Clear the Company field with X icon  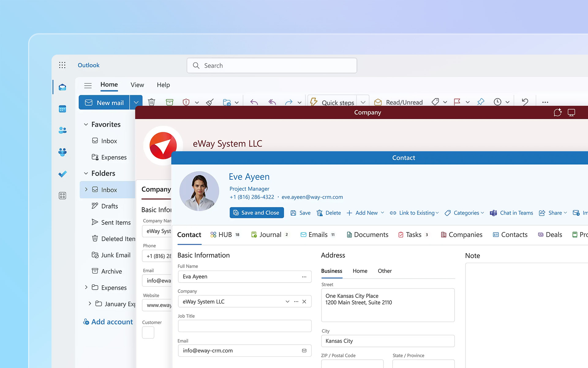(x=304, y=301)
